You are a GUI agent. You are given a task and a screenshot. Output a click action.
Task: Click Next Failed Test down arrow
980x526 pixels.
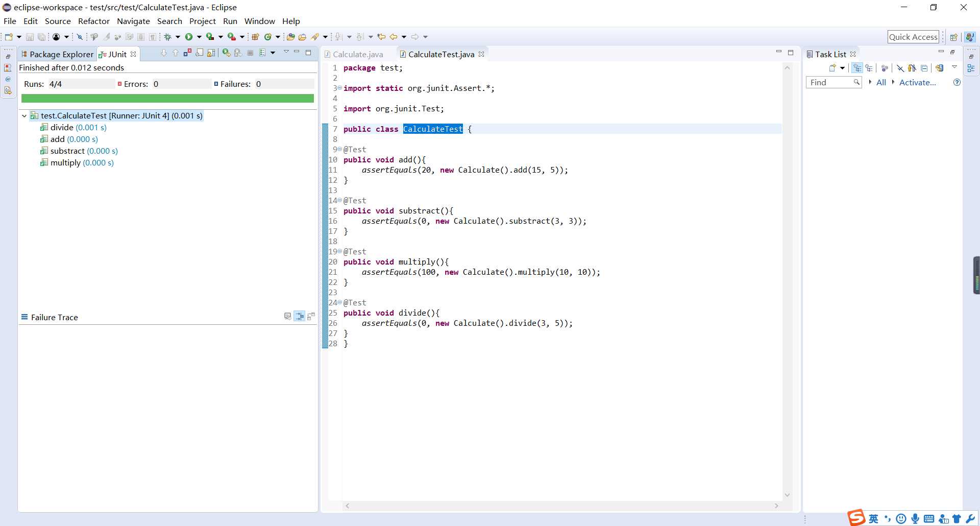[164, 53]
